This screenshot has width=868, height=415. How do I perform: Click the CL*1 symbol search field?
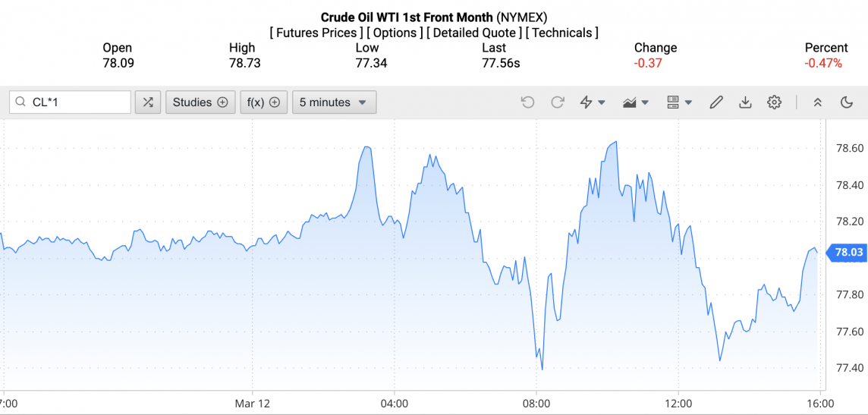[76, 102]
